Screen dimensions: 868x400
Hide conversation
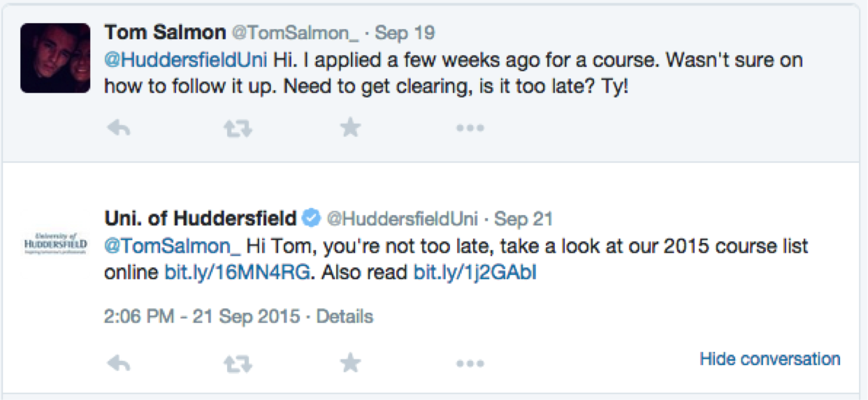769,359
